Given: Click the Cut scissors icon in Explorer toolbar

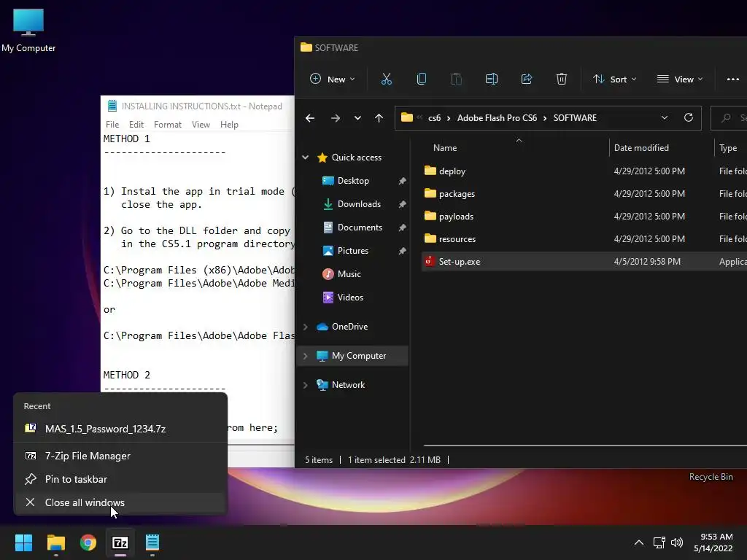Looking at the screenshot, I should 387,79.
